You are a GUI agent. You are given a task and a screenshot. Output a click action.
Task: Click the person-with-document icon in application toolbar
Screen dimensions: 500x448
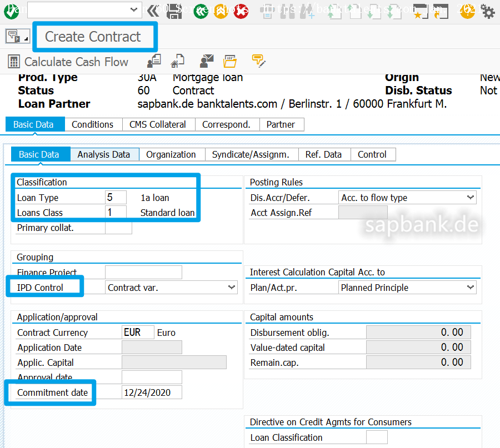coord(154,61)
